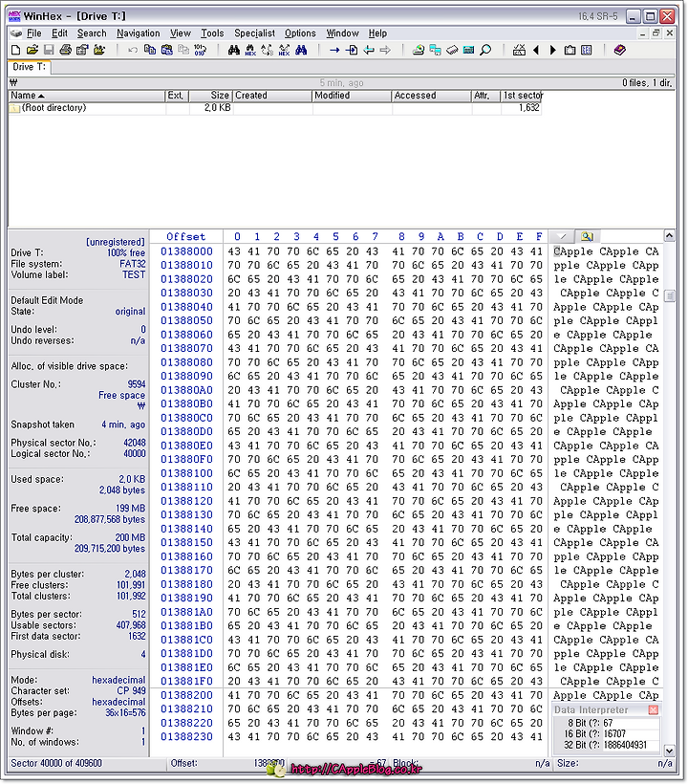Select the Drive T: tab
This screenshot has height=784, width=688.
point(29,67)
